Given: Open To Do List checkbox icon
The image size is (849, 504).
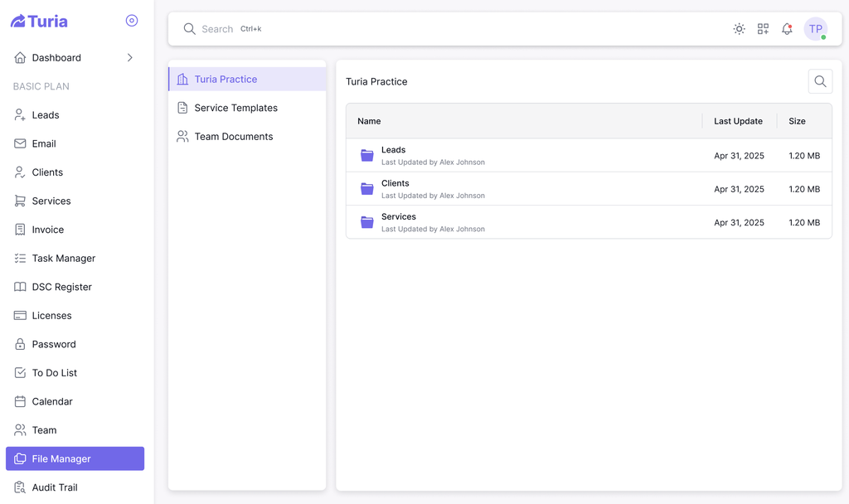Looking at the screenshot, I should [x=20, y=373].
